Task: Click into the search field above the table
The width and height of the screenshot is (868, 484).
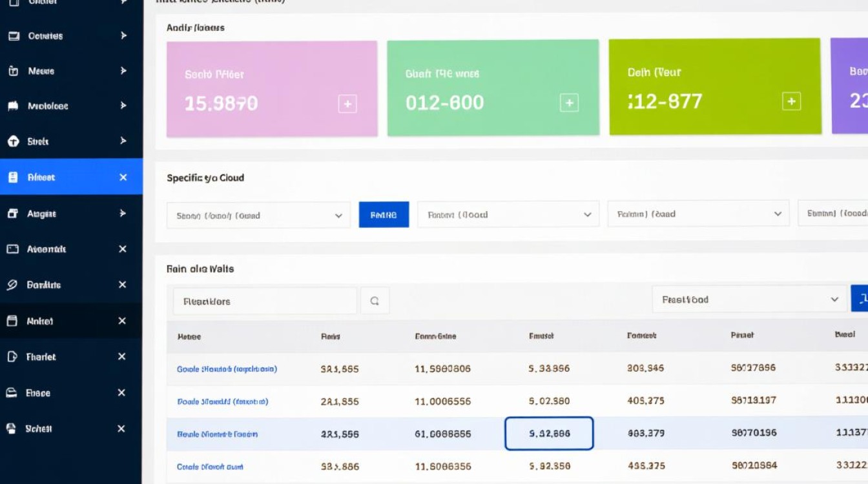Action: pyautogui.click(x=265, y=301)
